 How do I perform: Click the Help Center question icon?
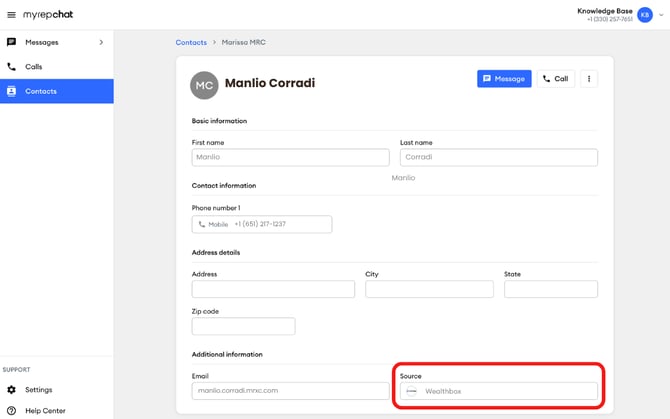pos(12,410)
